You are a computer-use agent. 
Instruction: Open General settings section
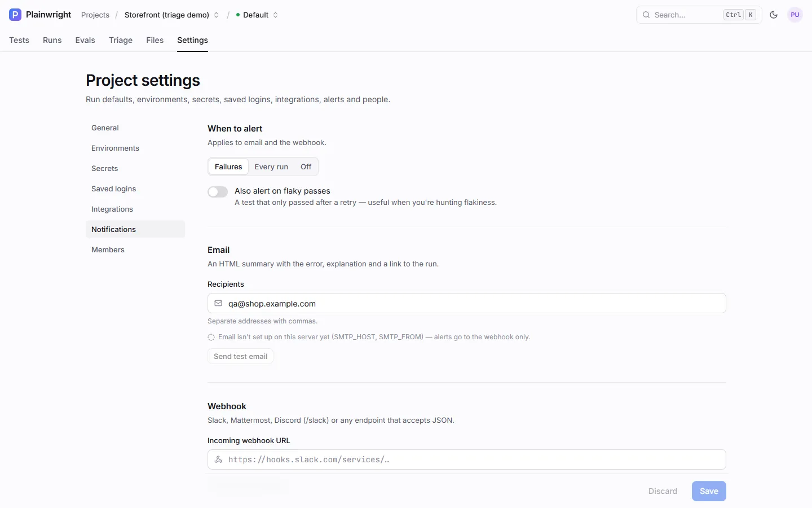click(135, 128)
